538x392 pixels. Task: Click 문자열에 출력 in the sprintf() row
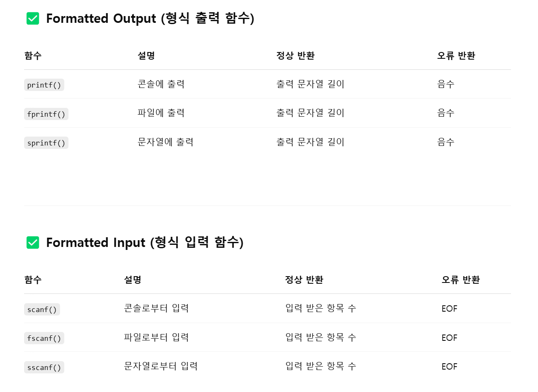(166, 142)
